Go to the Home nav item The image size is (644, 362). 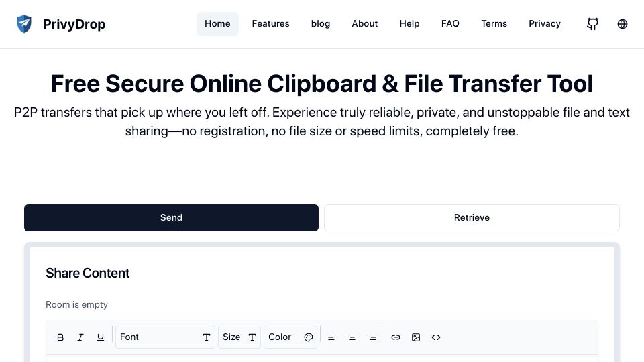click(217, 24)
